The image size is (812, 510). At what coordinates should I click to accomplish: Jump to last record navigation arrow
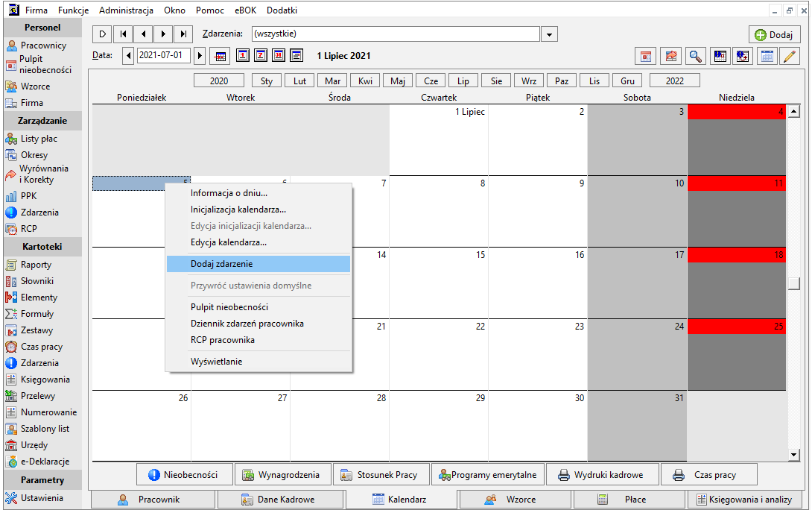(183, 34)
